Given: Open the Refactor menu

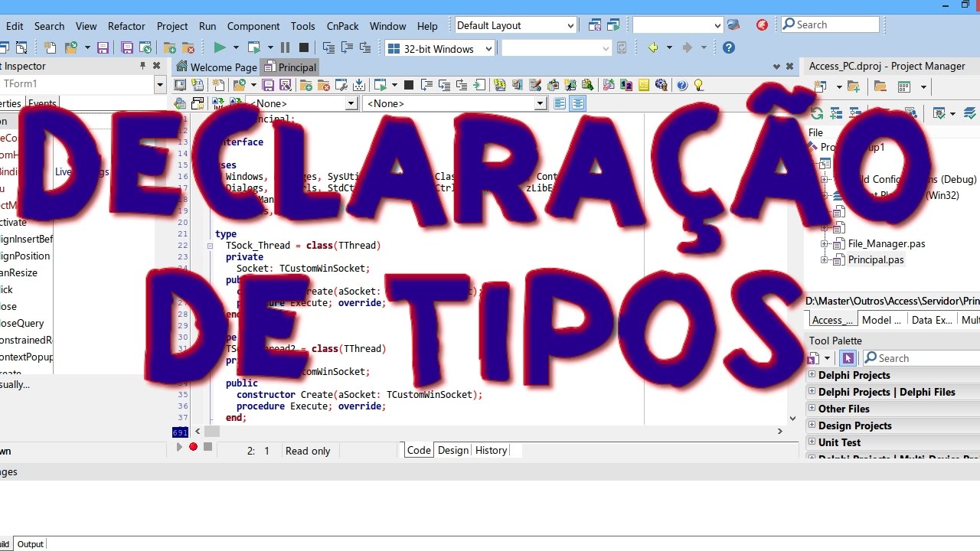Looking at the screenshot, I should (126, 26).
